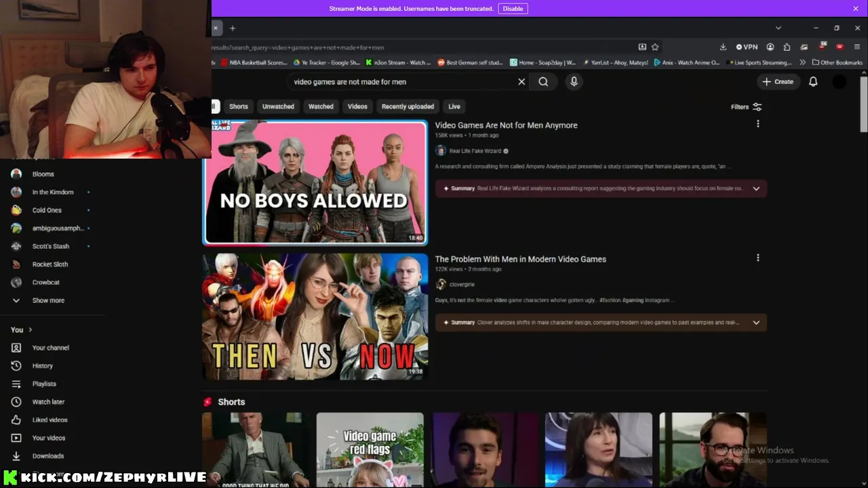Click the install app icon in address bar
Viewport: 868px width, 488px height.
(x=642, y=47)
